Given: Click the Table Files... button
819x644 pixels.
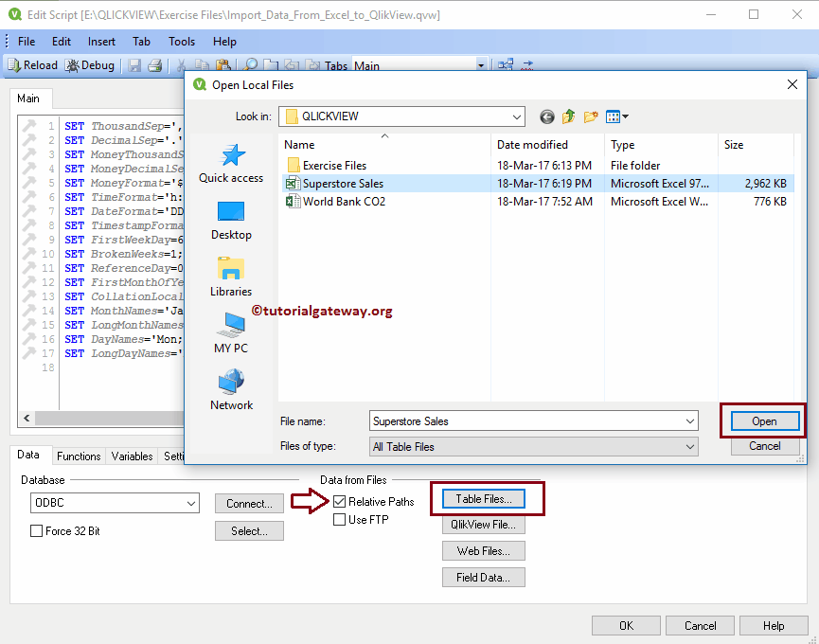Looking at the screenshot, I should point(484,499).
